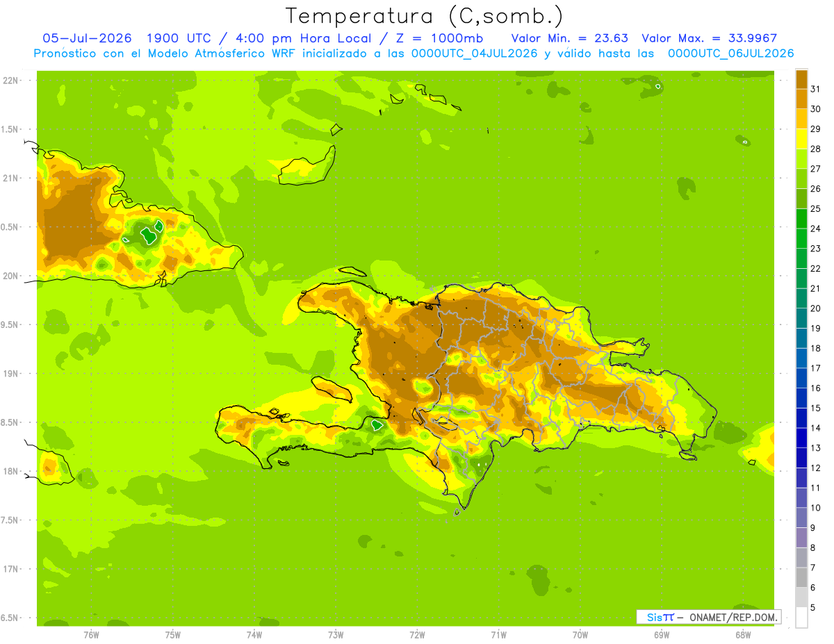The height and width of the screenshot is (644, 834).
Task: Select the date '05-Jul-2026' in the header
Action: pos(87,38)
